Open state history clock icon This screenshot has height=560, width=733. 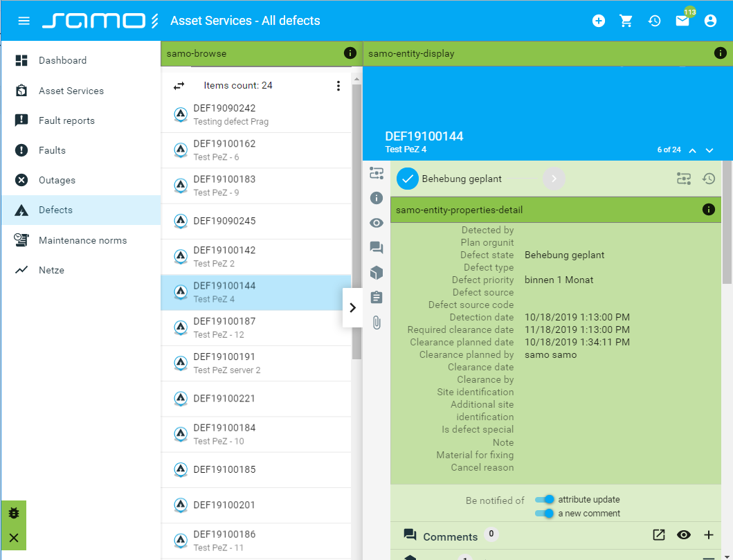[x=709, y=179]
